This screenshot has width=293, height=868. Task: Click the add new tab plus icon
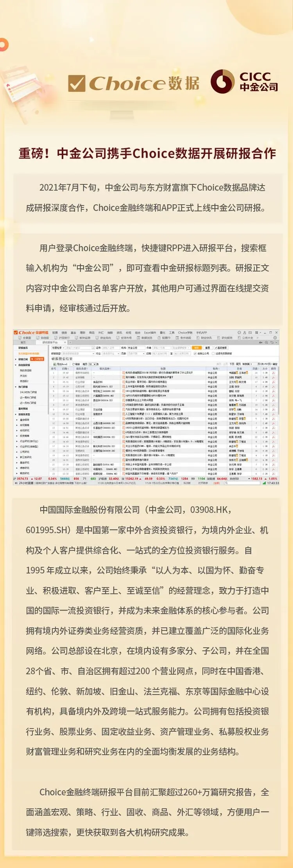pos(70,342)
